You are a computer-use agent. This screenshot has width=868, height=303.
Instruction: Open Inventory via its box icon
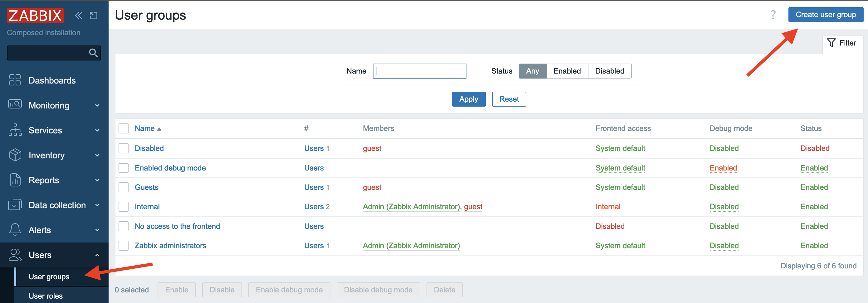pos(14,155)
